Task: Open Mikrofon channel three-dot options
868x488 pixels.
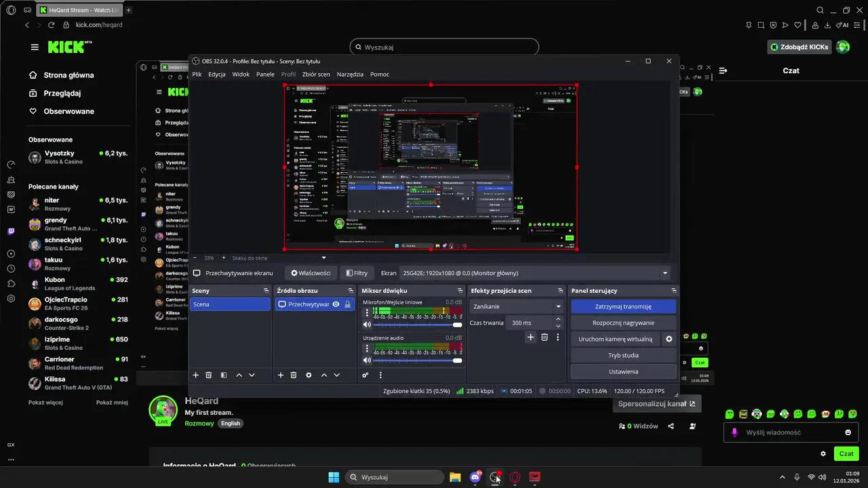Action: point(368,313)
